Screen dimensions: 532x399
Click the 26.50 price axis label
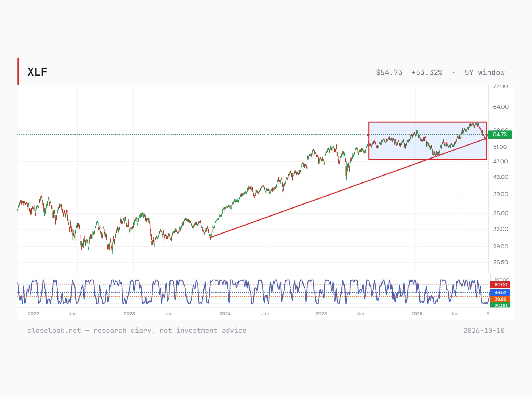click(501, 263)
